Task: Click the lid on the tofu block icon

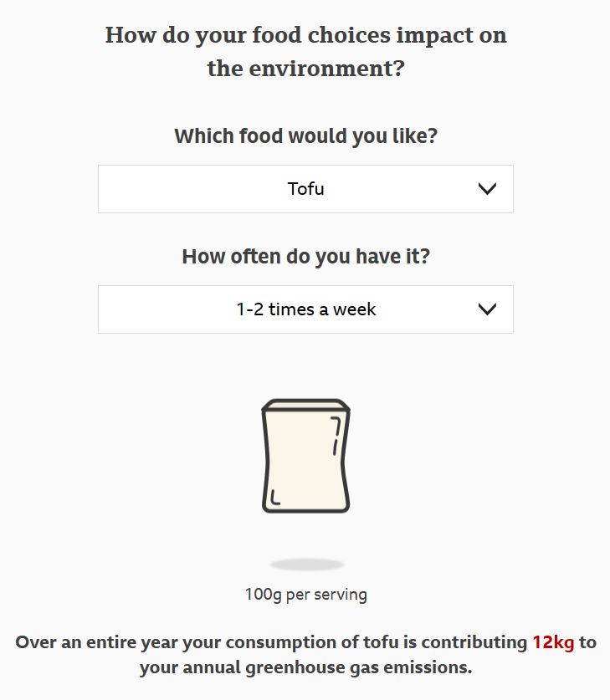Action: (305, 405)
